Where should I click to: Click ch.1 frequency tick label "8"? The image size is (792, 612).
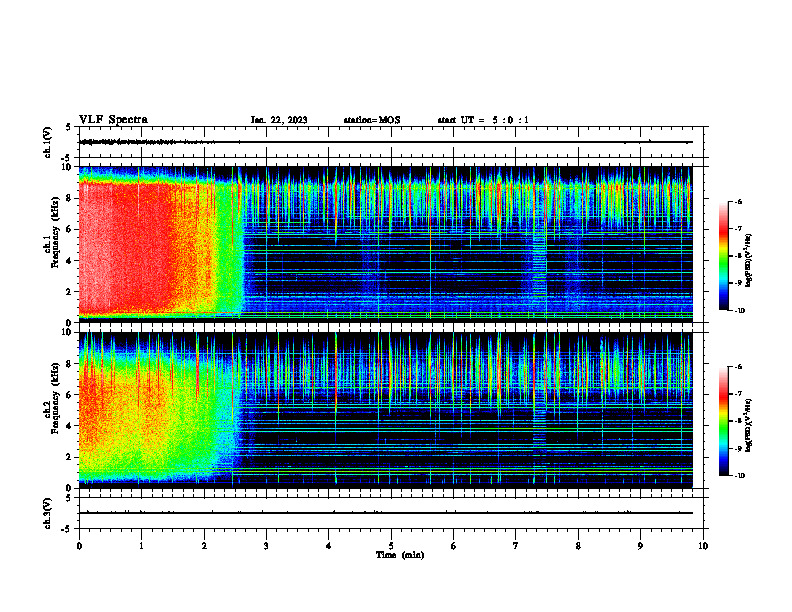70,198
